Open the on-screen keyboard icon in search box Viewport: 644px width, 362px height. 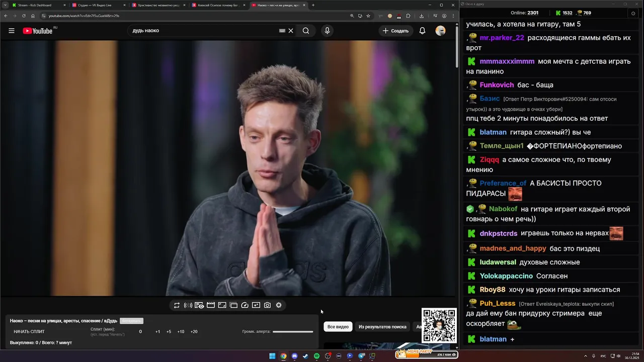tap(282, 31)
